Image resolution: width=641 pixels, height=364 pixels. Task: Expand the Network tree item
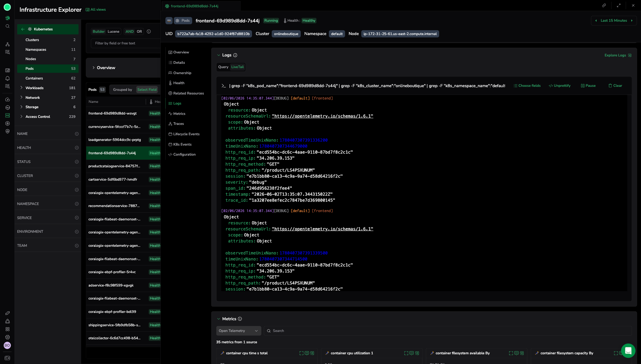21,98
